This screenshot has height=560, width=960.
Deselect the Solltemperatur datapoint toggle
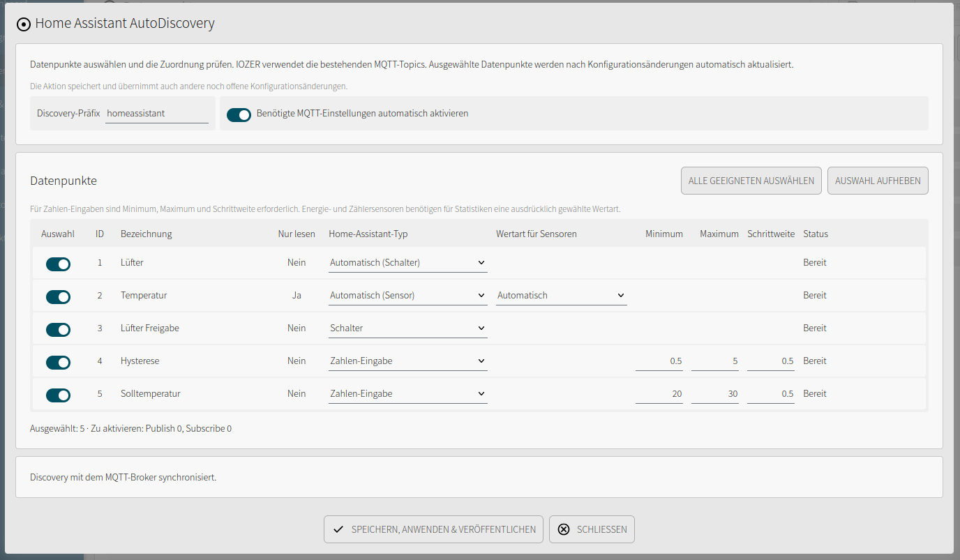click(58, 395)
